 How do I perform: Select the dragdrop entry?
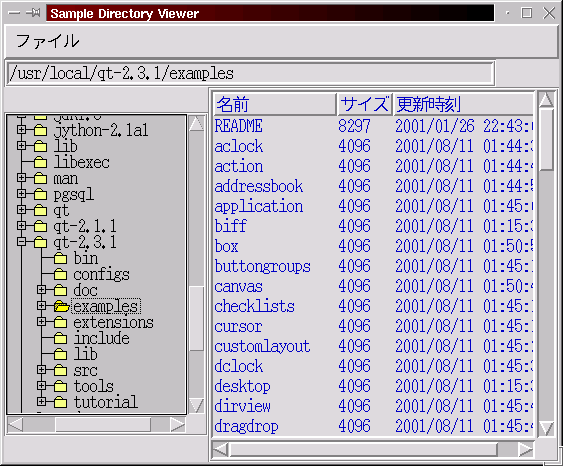[x=246, y=427]
